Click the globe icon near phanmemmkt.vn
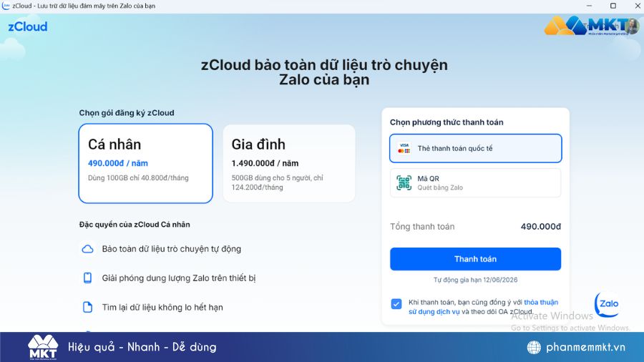This screenshot has width=644, height=362. (x=534, y=347)
